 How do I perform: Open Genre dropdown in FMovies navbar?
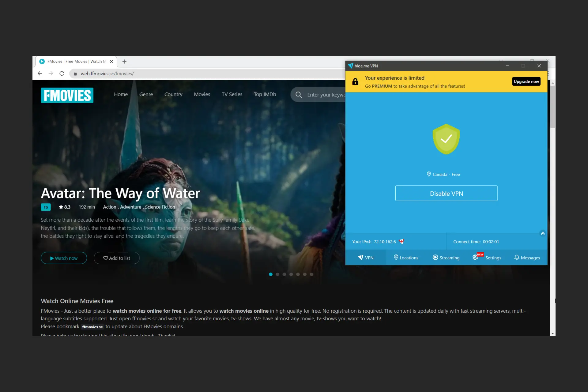[146, 94]
